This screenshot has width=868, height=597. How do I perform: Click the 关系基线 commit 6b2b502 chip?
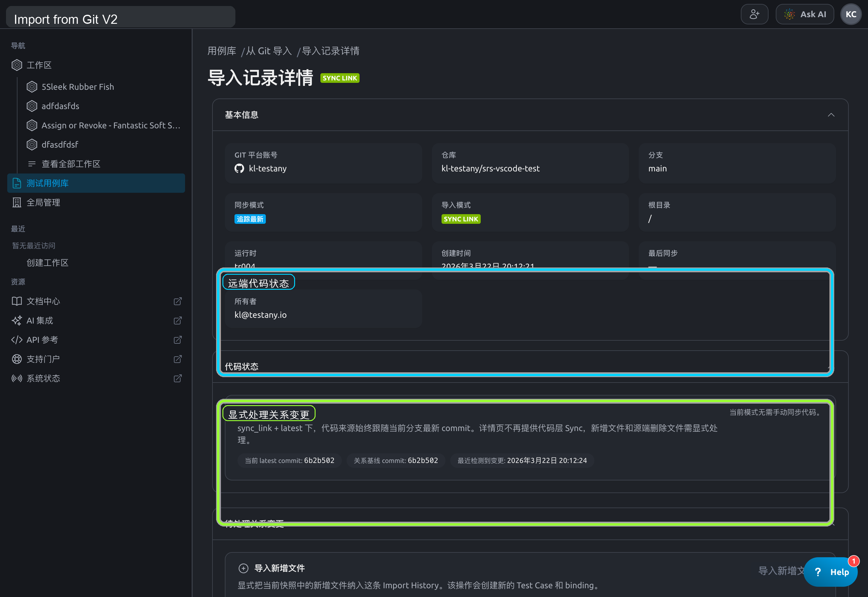[x=396, y=461]
